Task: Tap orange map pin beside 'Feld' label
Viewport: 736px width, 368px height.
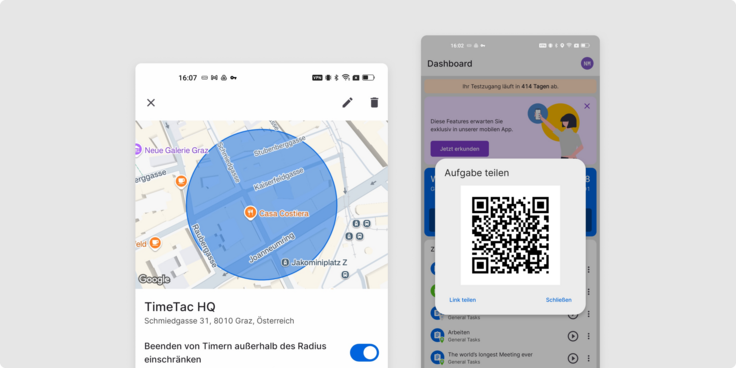Action: click(x=155, y=243)
